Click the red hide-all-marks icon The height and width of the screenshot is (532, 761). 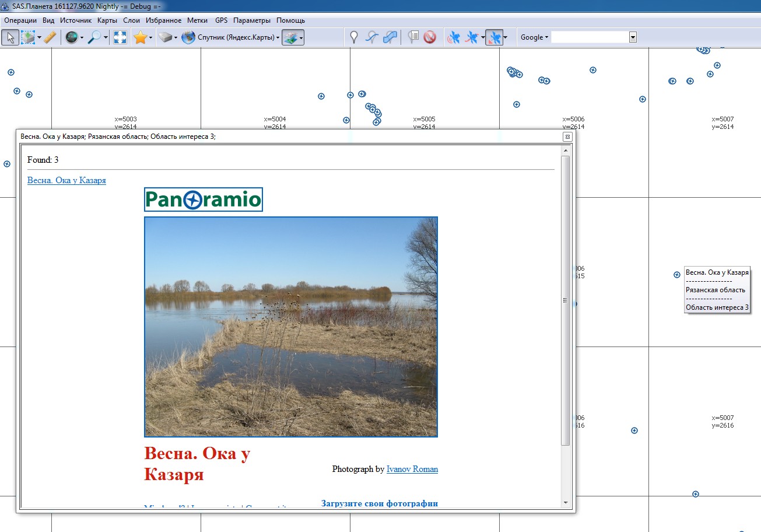coord(430,37)
